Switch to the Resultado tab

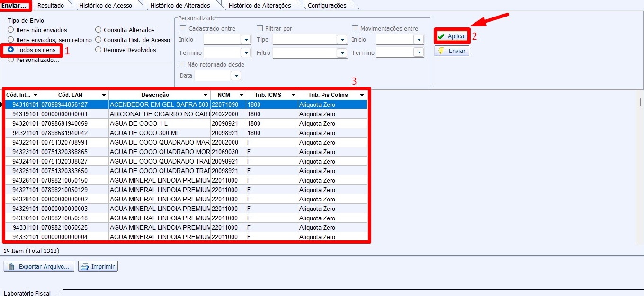(x=51, y=6)
